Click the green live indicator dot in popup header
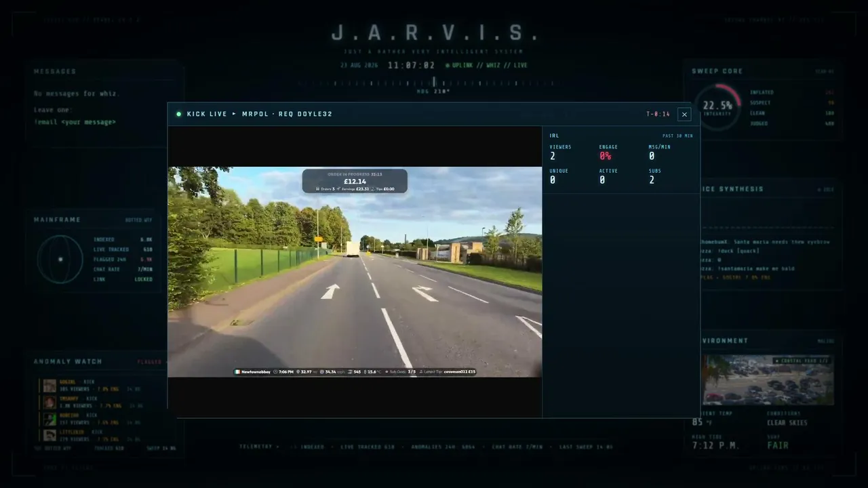The height and width of the screenshot is (488, 868). tap(179, 114)
